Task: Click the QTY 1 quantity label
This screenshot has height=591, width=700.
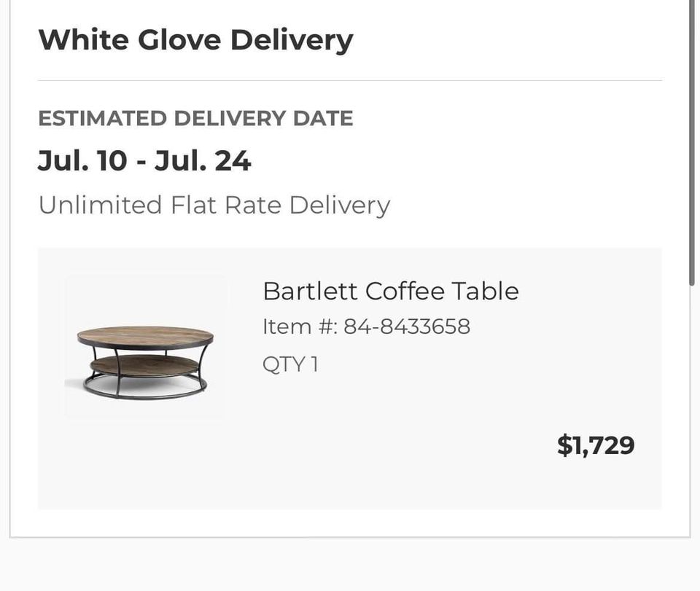Action: point(290,364)
